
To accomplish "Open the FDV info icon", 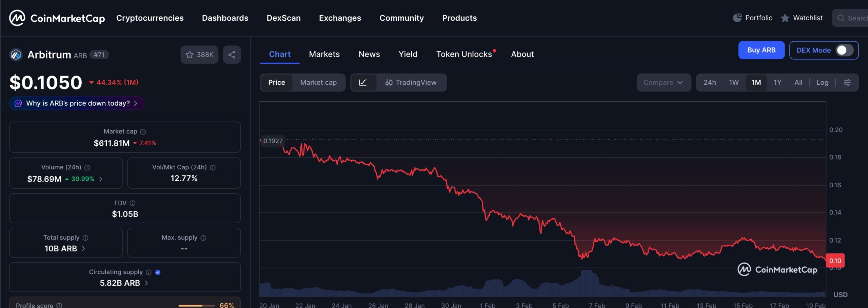I will (x=133, y=203).
